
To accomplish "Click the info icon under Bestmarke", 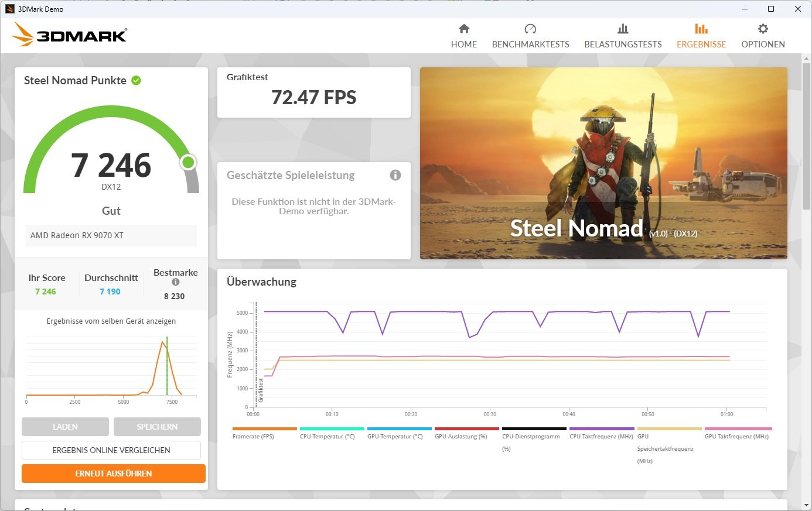I will click(176, 282).
